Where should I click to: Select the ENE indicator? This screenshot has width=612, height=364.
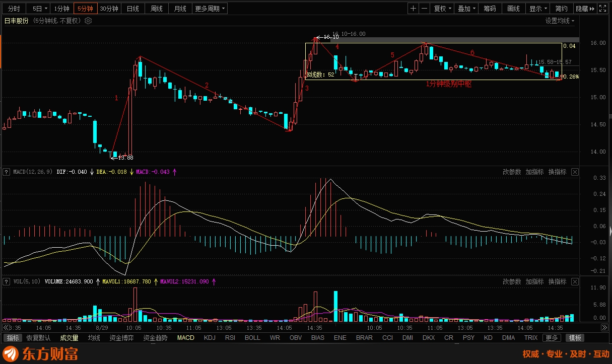(341, 338)
